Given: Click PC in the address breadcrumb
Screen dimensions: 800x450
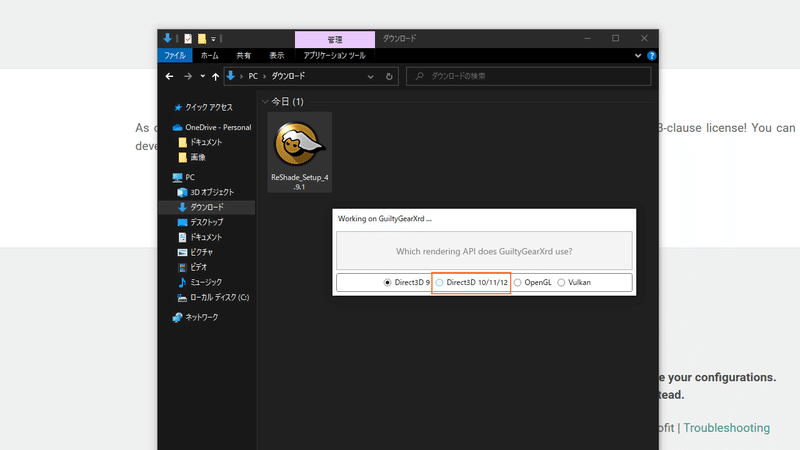Looking at the screenshot, I should pos(253,77).
